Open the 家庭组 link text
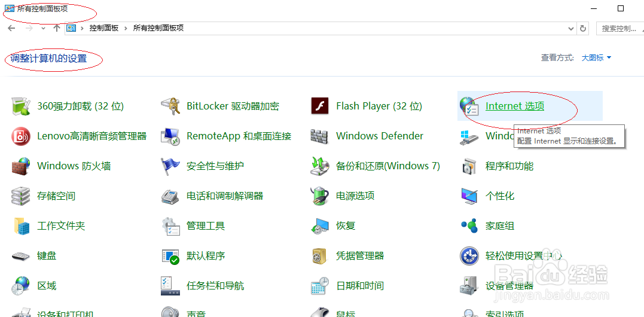The height and width of the screenshot is (317, 644). pos(500,226)
